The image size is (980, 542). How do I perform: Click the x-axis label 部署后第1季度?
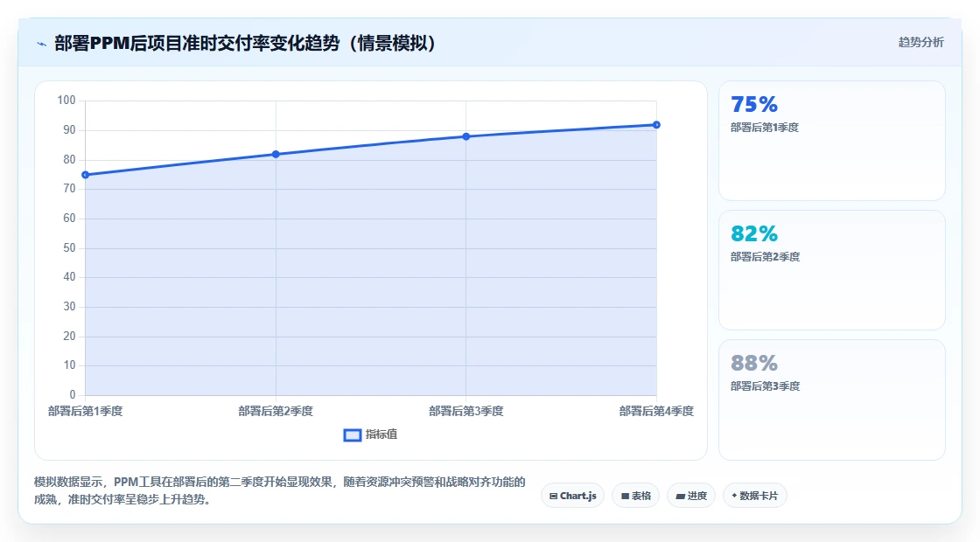coord(86,411)
